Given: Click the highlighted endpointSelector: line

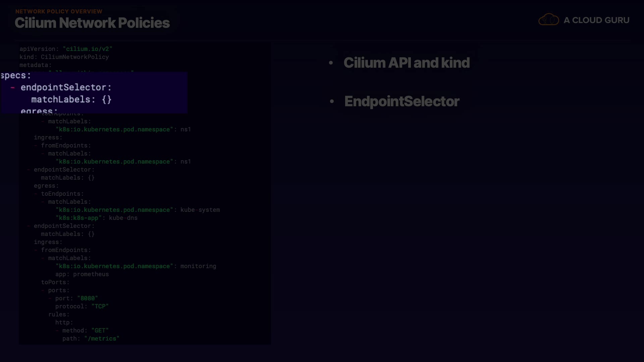Looking at the screenshot, I should tap(66, 87).
